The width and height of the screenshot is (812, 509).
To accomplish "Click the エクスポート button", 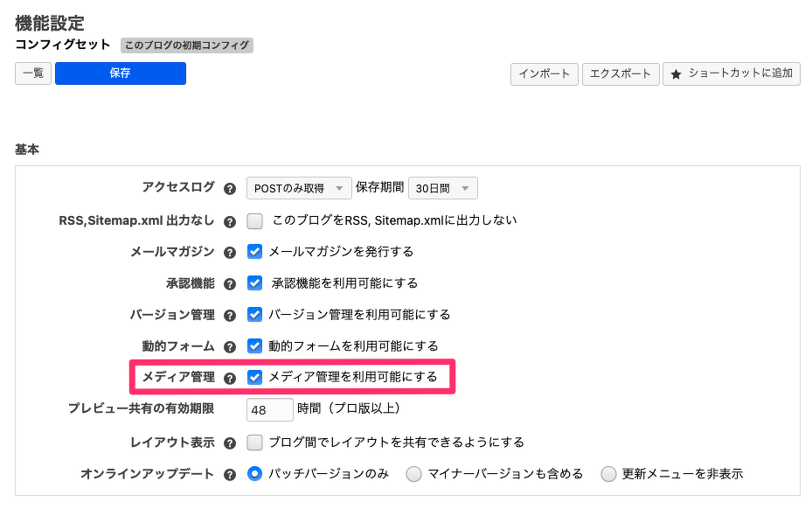I will pos(621,73).
